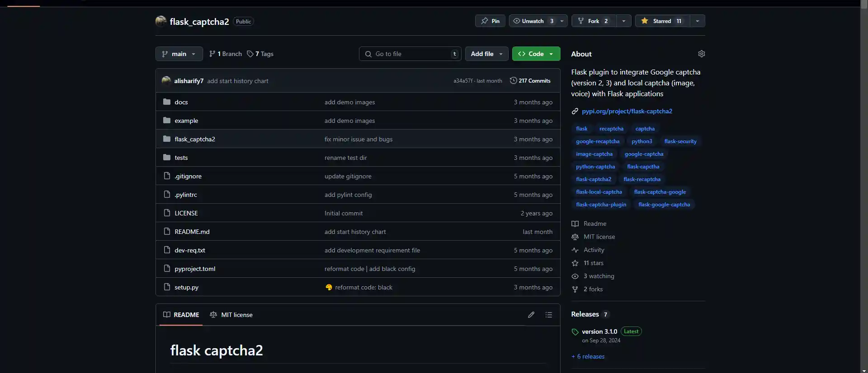Expand the green Code dropdown
This screenshot has width=868, height=373.
pyautogui.click(x=536, y=54)
